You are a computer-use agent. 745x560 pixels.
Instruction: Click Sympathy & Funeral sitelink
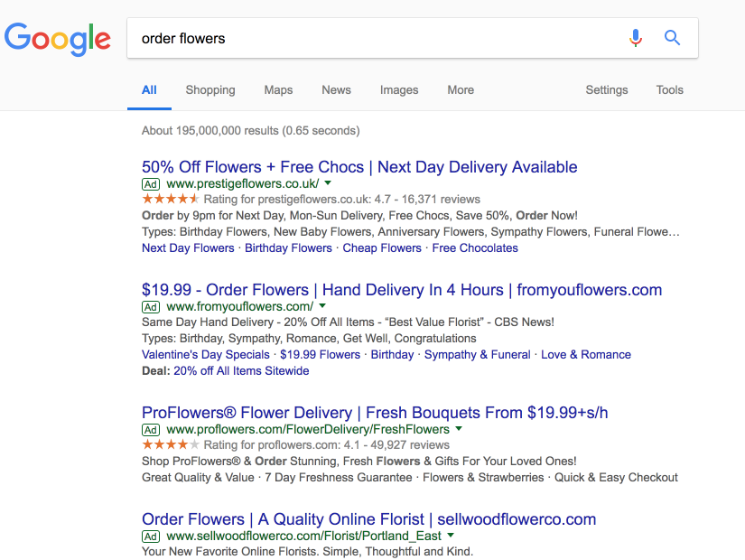tap(478, 355)
